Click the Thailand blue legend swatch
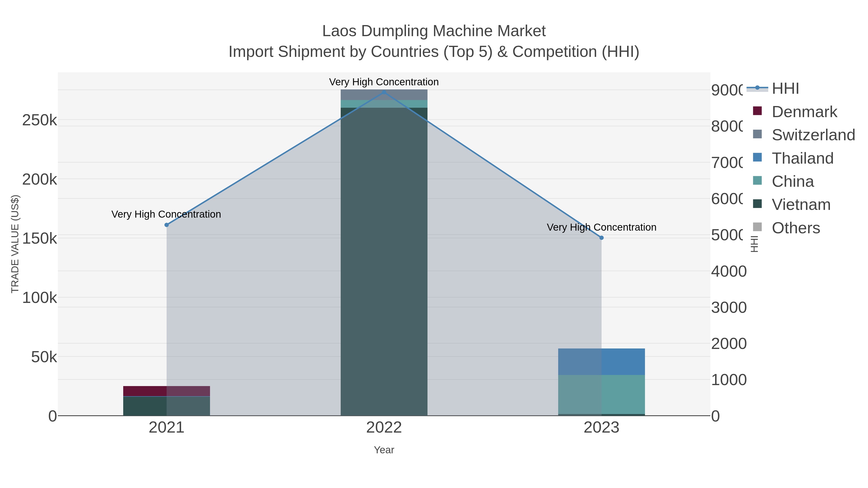This screenshot has width=868, height=488. pos(757,157)
